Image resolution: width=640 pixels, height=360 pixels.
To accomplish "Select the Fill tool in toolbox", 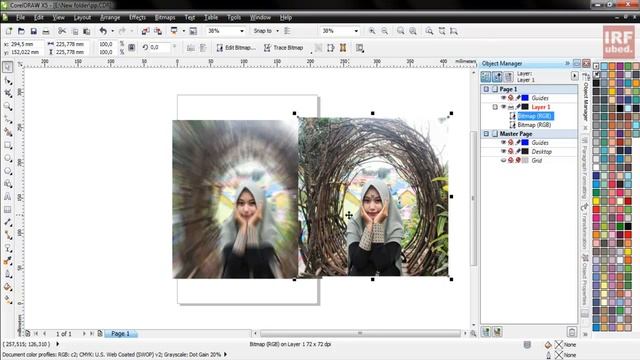I will click(x=7, y=287).
